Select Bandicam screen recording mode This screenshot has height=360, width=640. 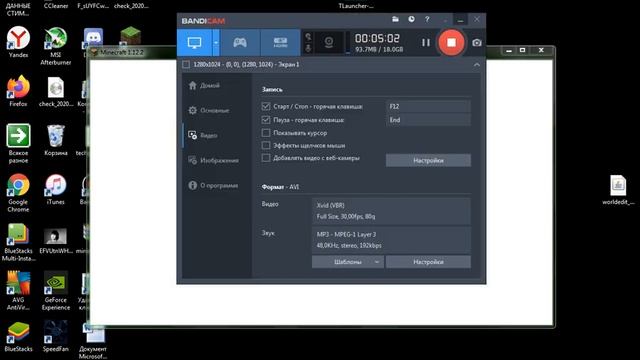point(194,42)
